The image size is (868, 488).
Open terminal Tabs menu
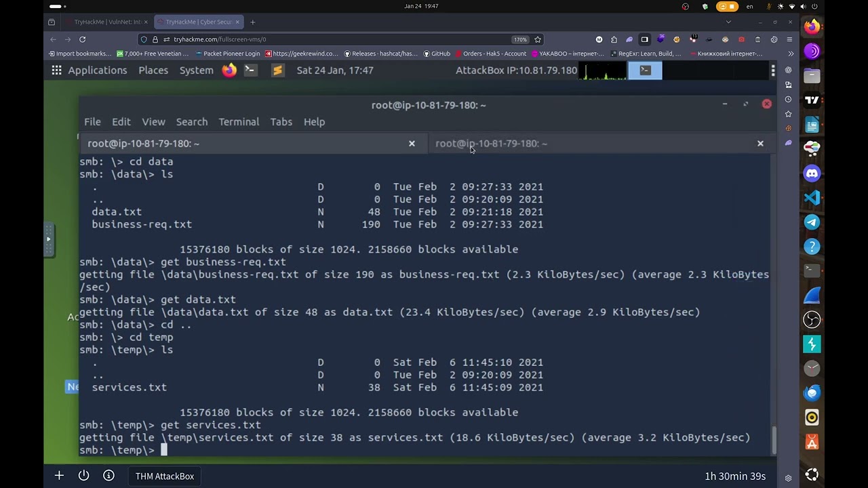(x=281, y=122)
